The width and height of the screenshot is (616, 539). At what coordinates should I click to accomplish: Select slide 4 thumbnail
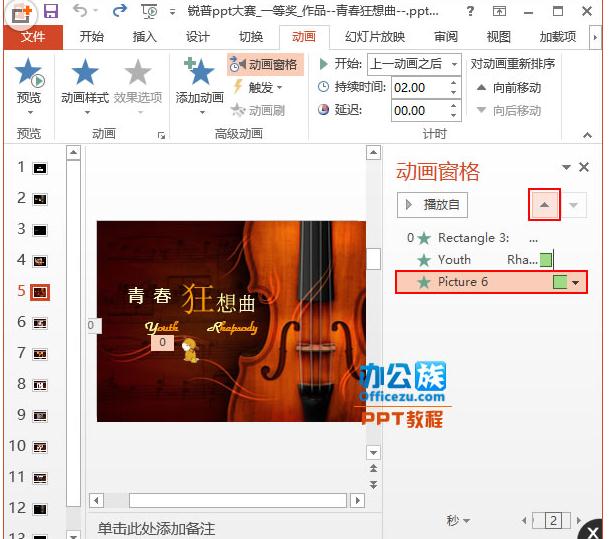(40, 261)
